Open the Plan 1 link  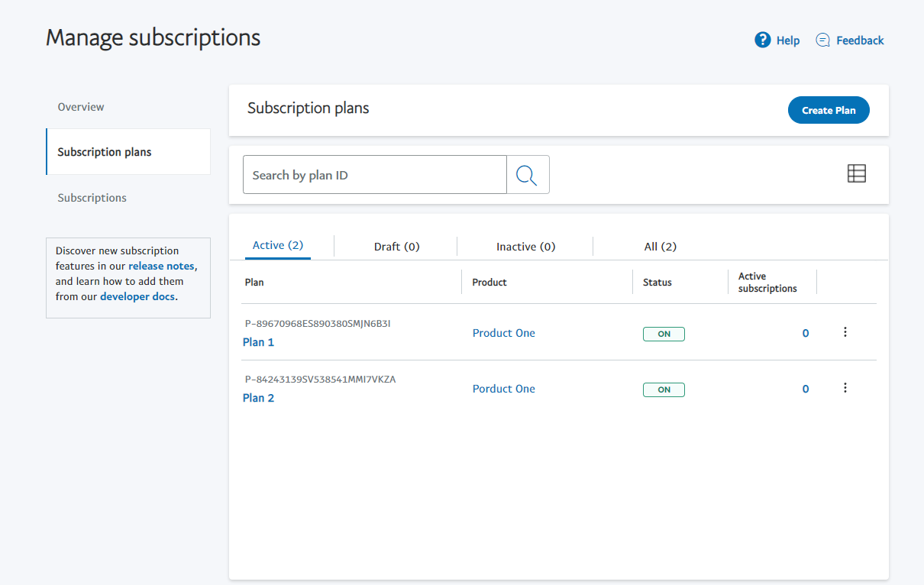[258, 342]
